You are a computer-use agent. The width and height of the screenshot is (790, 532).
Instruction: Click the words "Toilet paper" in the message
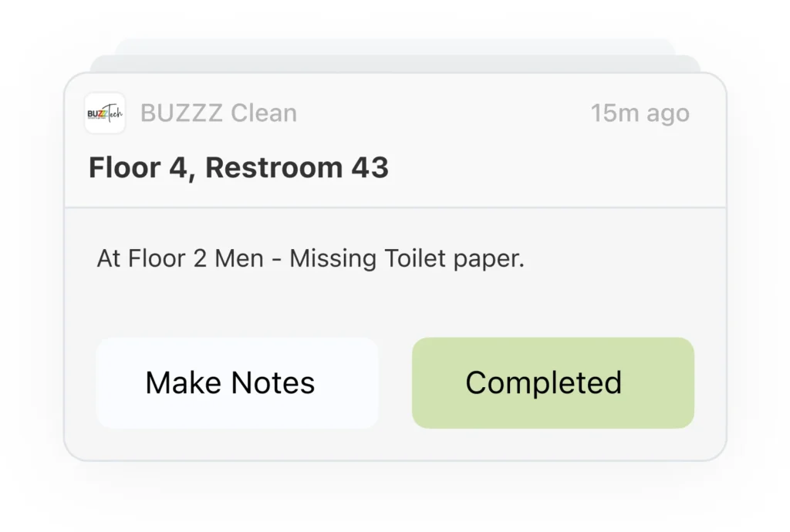[x=454, y=258]
